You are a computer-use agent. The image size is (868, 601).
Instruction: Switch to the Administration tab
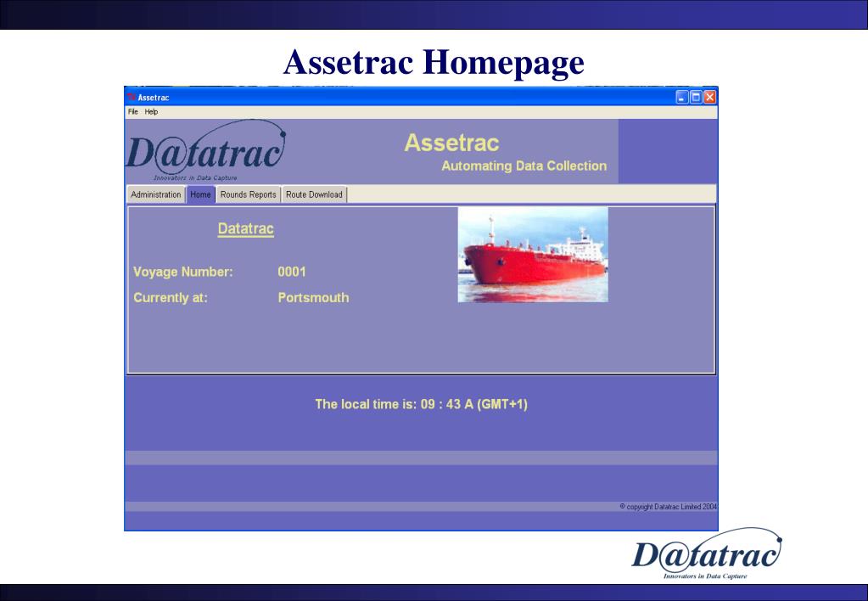[155, 194]
